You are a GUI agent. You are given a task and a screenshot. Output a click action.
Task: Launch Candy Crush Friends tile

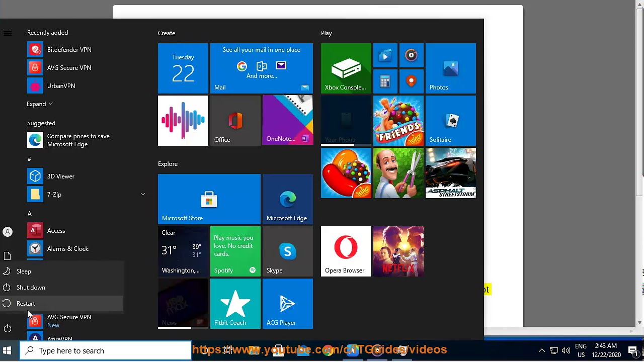[398, 121]
